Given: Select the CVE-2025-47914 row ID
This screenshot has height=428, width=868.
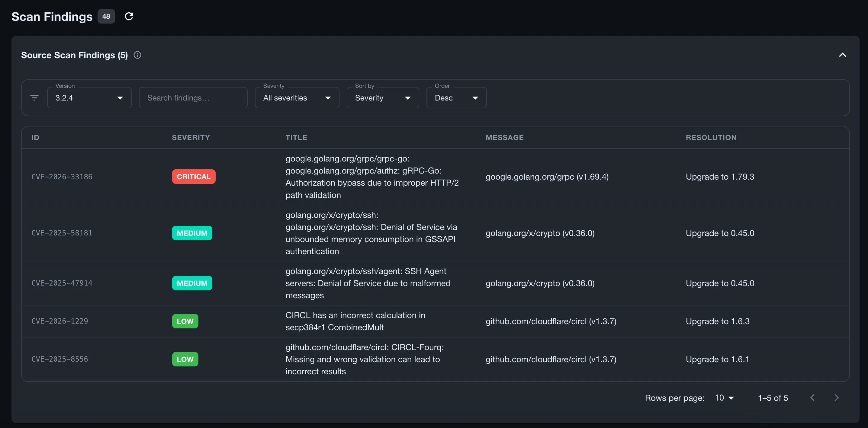Looking at the screenshot, I should [x=62, y=283].
